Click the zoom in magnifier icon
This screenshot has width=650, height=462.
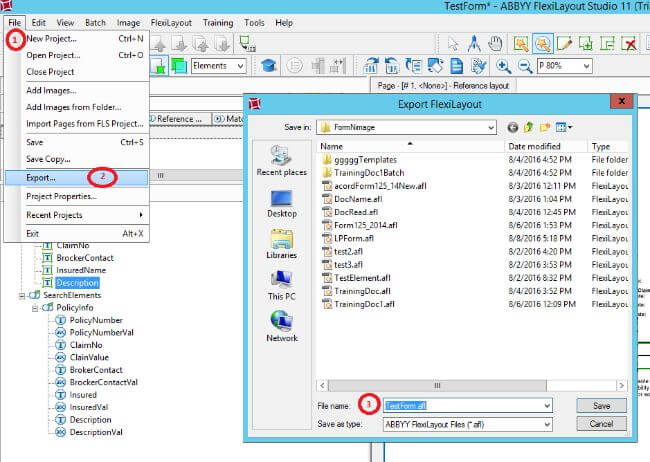pyautogui.click(x=503, y=66)
